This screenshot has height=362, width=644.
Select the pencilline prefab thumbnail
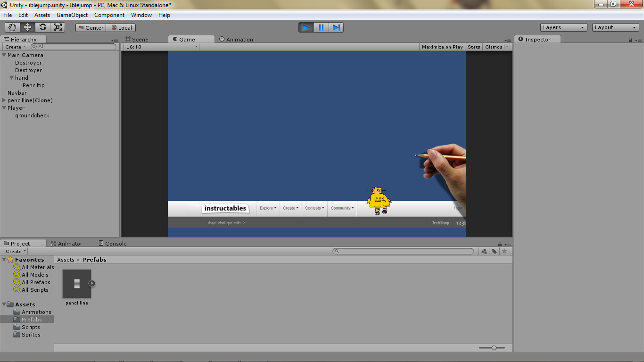(x=76, y=283)
